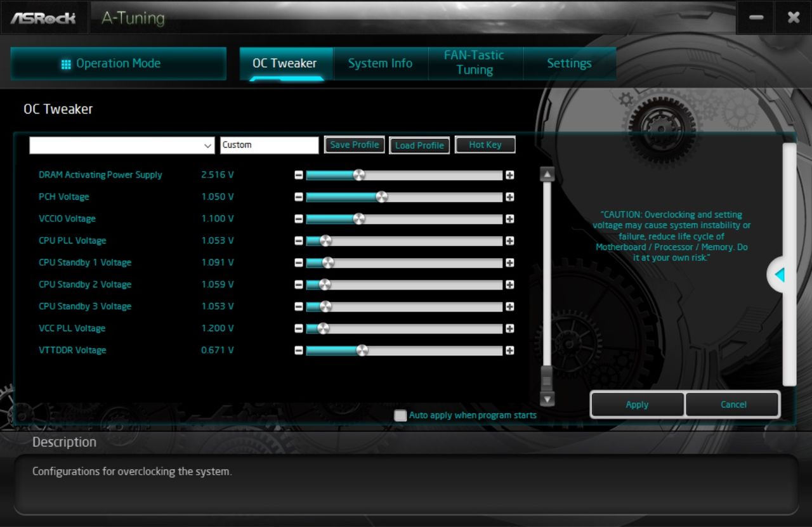
Task: Go to Settings tab
Action: pyautogui.click(x=569, y=63)
